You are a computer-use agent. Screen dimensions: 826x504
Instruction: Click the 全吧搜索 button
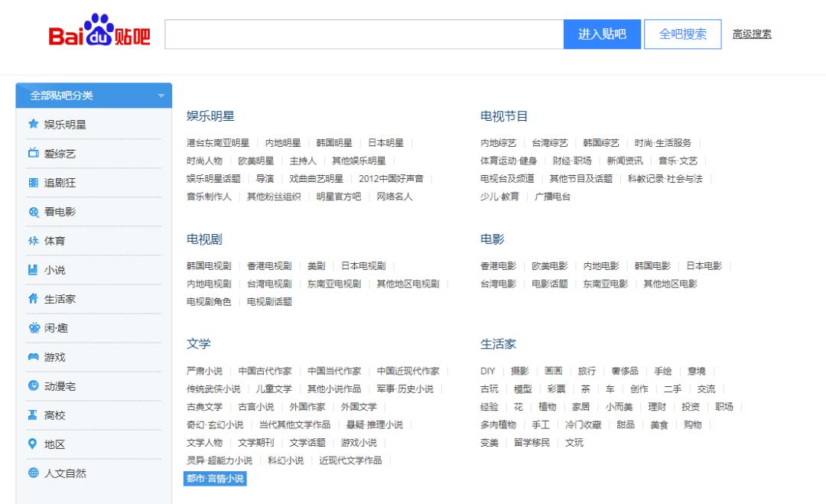coord(681,34)
